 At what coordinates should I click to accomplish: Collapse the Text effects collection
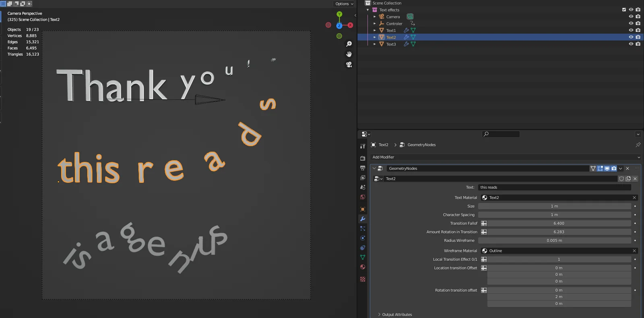(368, 10)
